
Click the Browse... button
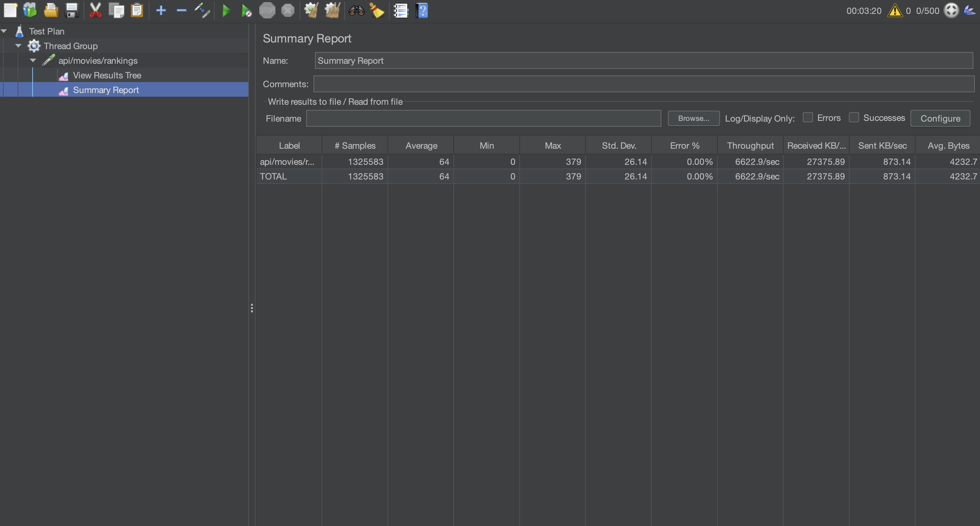pos(693,118)
